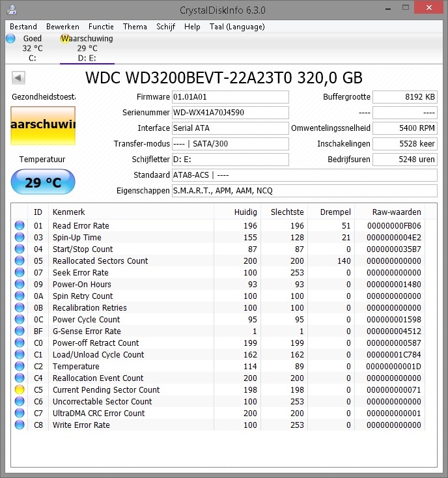Click the CrystalDiskInfo app icon in title bar
This screenshot has height=478, width=448.
tap(12, 10)
